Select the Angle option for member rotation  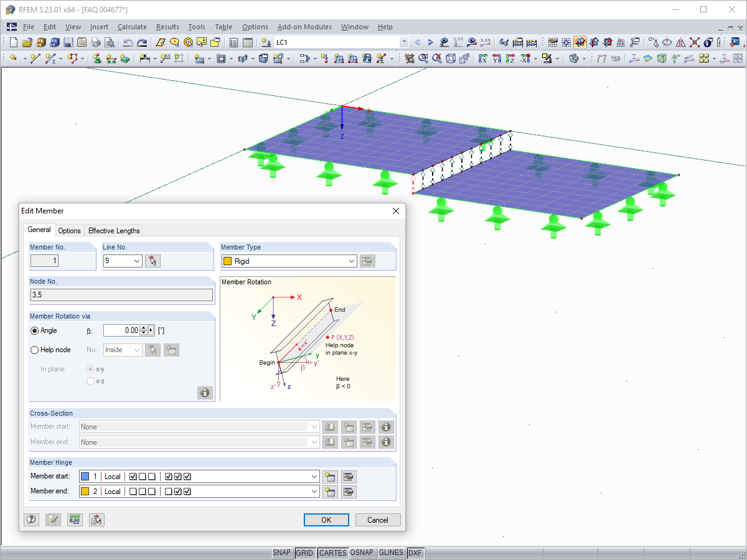point(35,330)
